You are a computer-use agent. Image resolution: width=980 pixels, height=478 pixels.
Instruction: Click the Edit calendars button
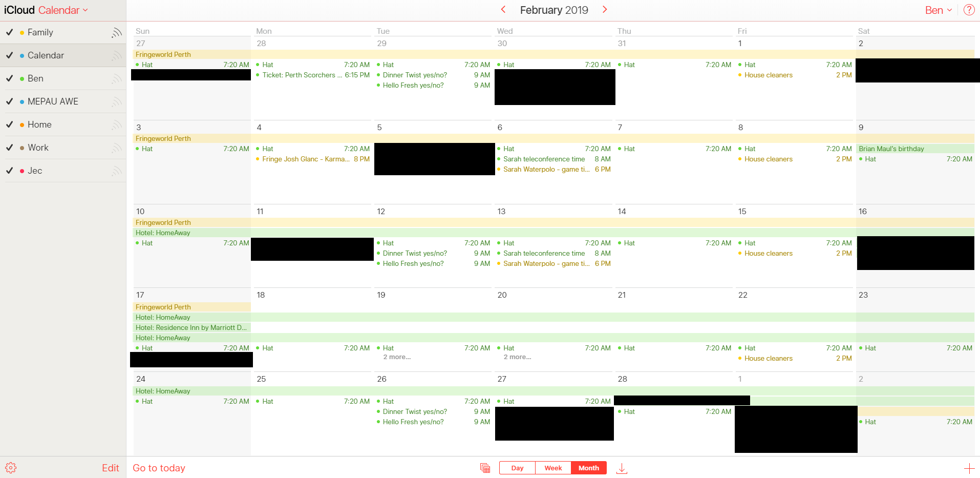click(x=110, y=468)
